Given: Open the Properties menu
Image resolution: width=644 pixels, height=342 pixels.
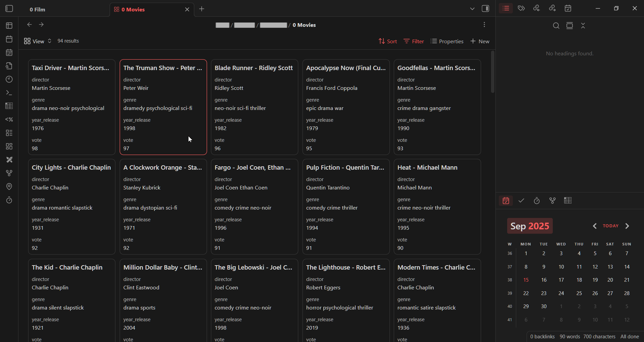Looking at the screenshot, I should 447,41.
